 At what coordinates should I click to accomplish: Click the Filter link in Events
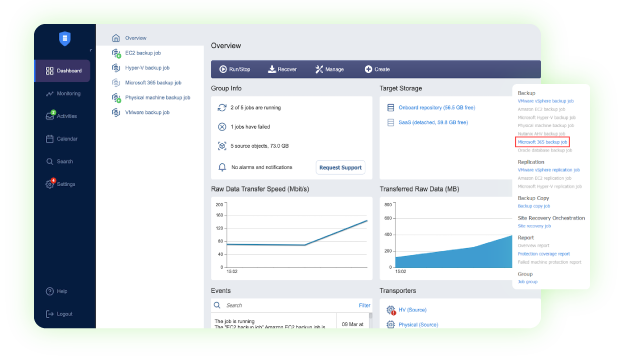click(x=364, y=305)
